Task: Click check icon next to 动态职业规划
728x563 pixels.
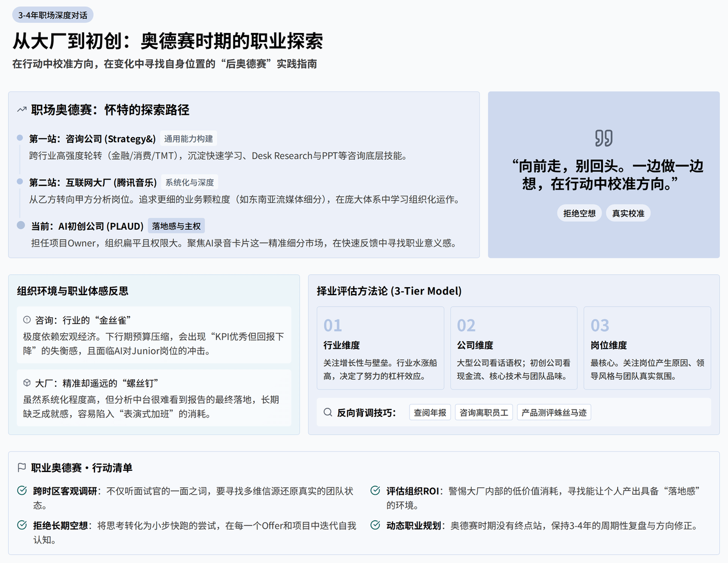Action: (x=375, y=525)
